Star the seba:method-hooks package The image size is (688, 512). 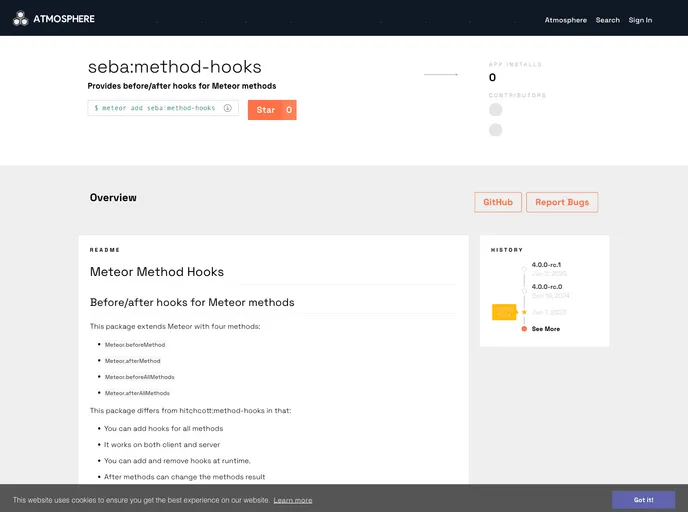[272, 110]
